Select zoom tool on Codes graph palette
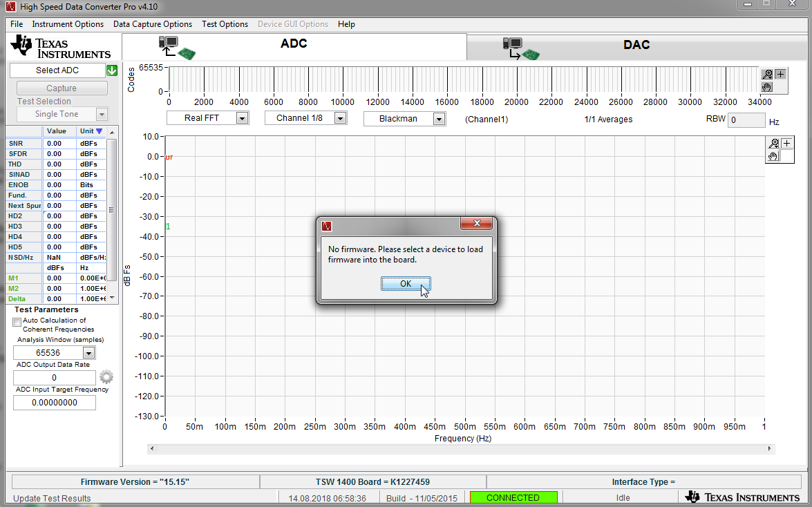The image size is (812, 507). click(x=767, y=75)
